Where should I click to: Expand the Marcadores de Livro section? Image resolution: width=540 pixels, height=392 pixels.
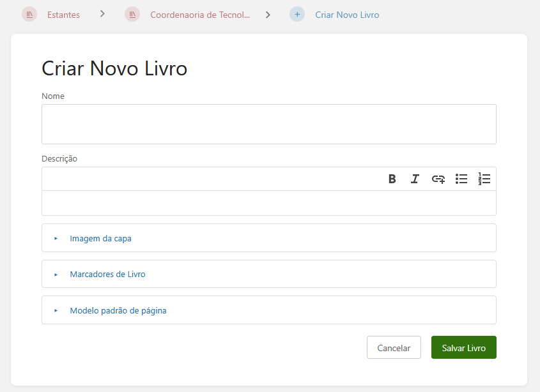coord(269,274)
